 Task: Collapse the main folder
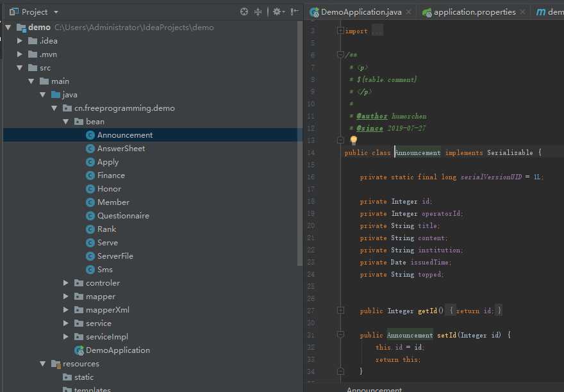pyautogui.click(x=31, y=81)
